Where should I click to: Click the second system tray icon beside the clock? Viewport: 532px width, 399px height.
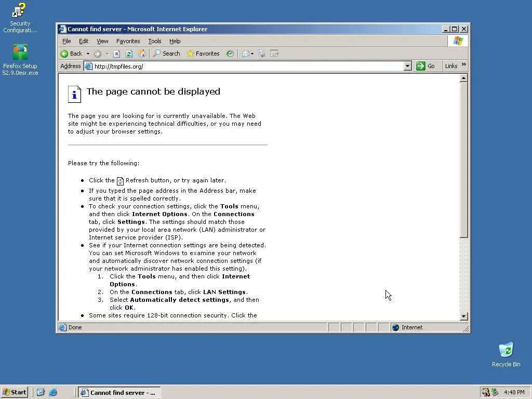click(495, 392)
